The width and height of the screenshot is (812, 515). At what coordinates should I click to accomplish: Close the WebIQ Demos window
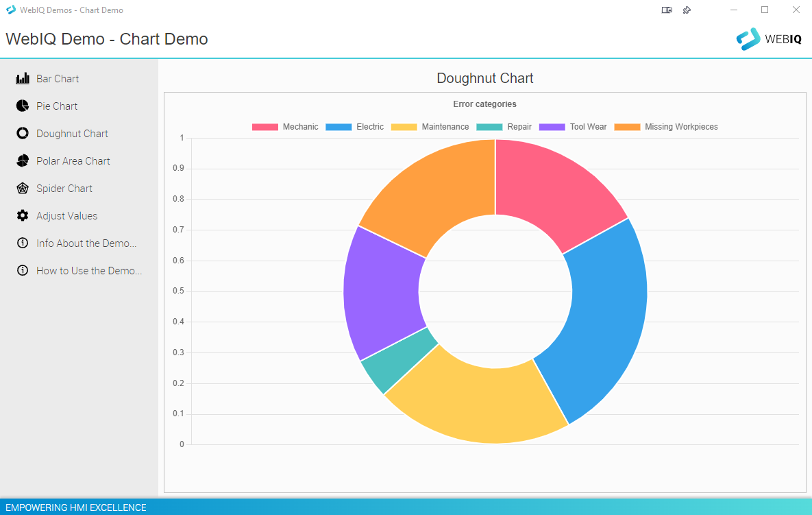click(796, 10)
